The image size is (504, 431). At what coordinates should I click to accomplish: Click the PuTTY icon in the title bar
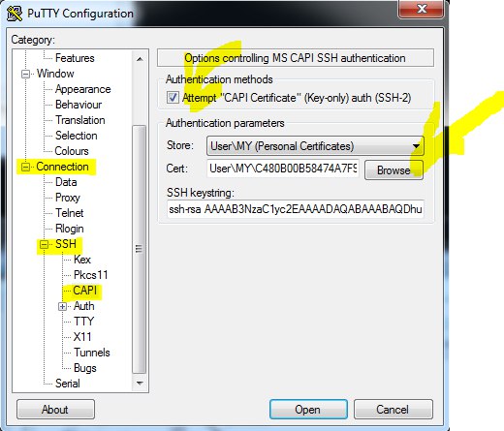[15, 14]
